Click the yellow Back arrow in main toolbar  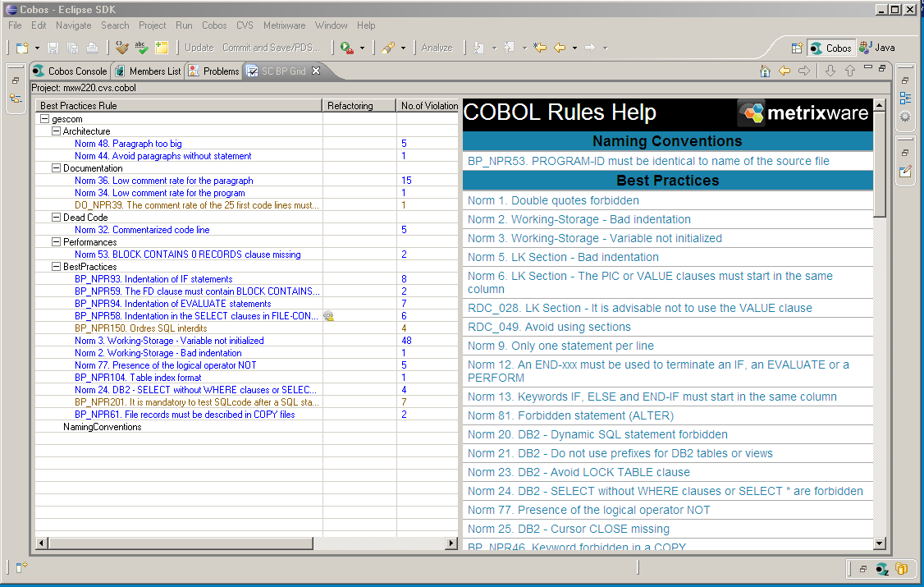click(x=560, y=48)
